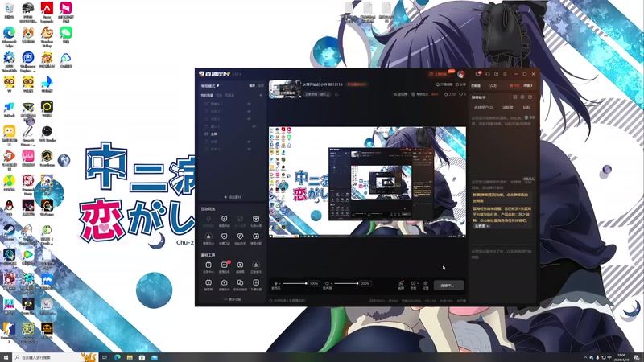Open the gift box tool in 互动玩法 section
644x362 pixels.
coord(256,219)
